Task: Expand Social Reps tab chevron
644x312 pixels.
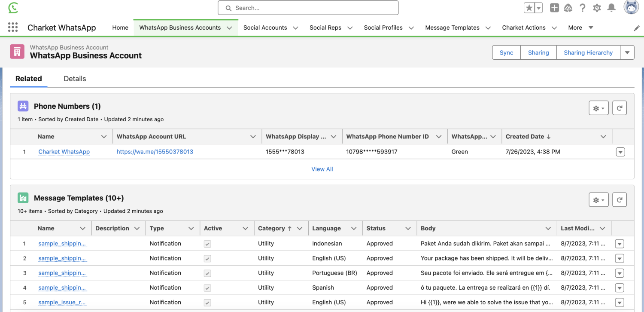Action: pyautogui.click(x=350, y=28)
